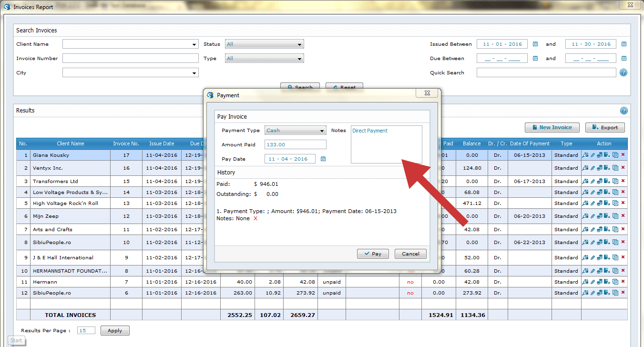Delete invoice 6 using the red X icon
This screenshot has height=347, width=644.
click(x=624, y=293)
